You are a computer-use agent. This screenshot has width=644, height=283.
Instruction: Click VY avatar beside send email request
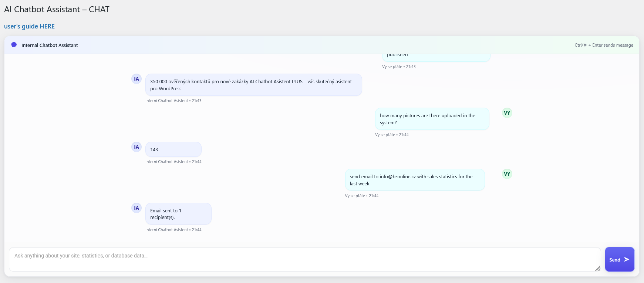[507, 174]
